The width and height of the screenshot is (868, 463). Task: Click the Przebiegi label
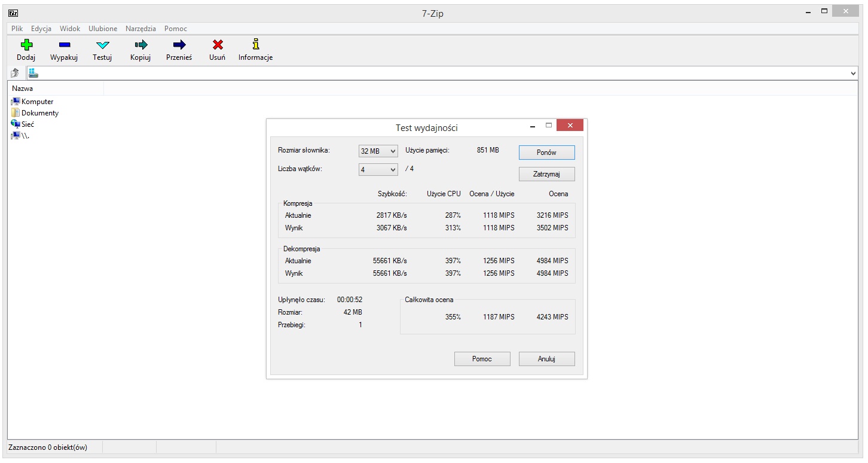click(292, 325)
